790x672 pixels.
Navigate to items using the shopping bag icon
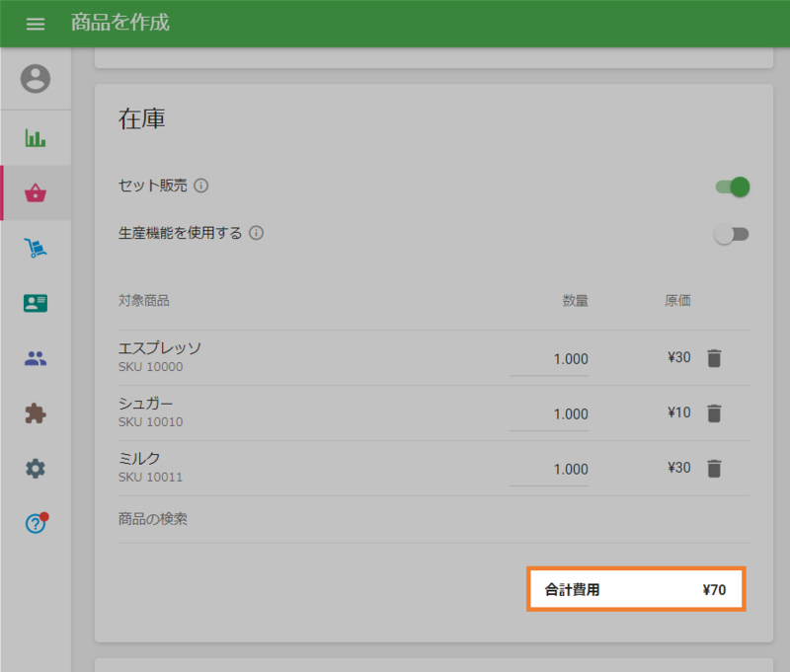(x=36, y=193)
